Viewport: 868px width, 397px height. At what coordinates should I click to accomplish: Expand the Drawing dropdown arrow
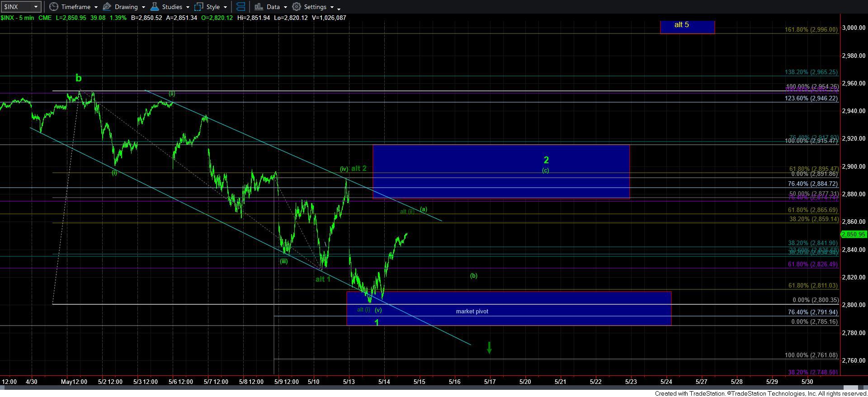(143, 7)
